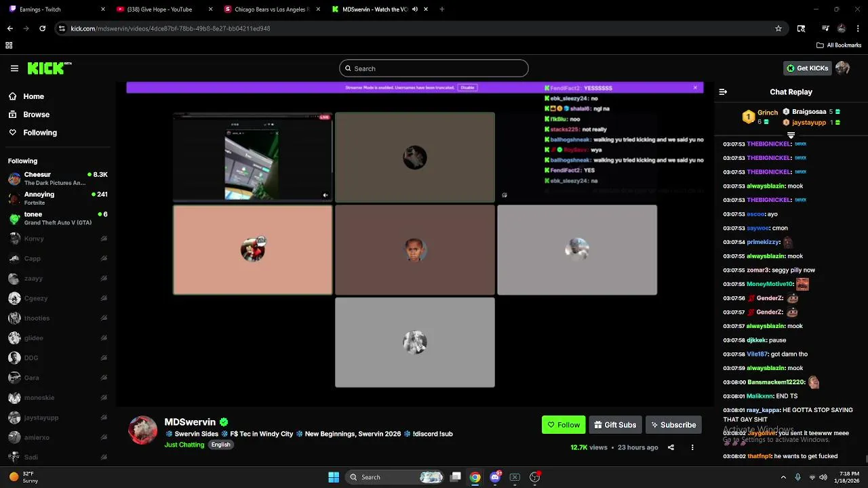Open the Chrome apps grid

(x=9, y=45)
